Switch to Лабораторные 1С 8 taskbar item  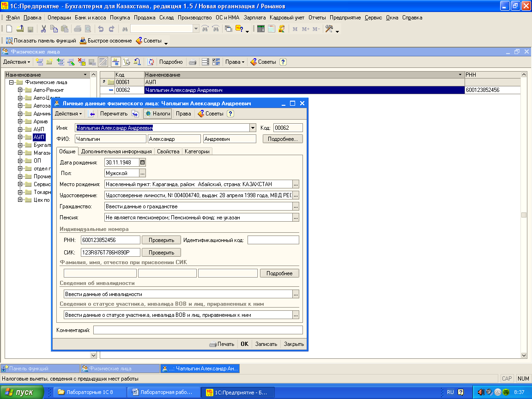(90, 392)
